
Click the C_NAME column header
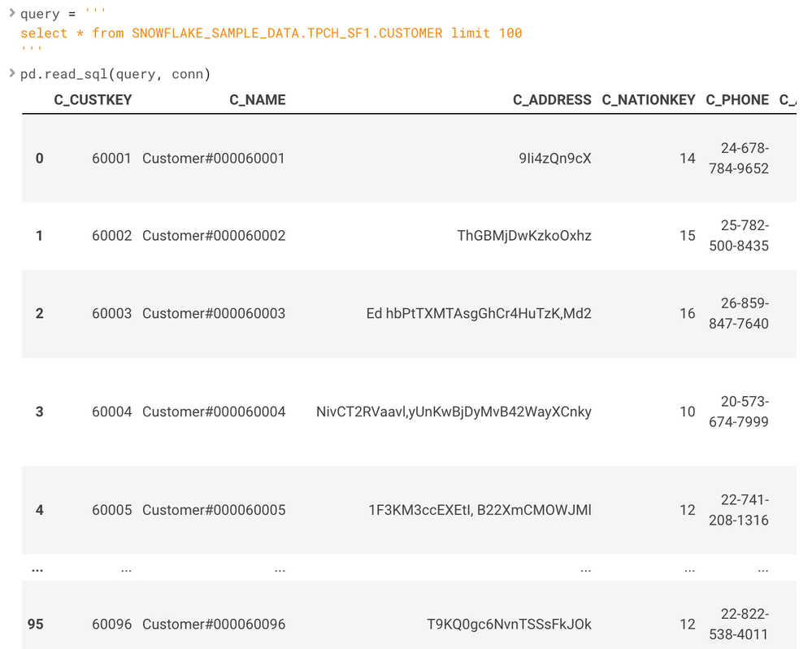(x=257, y=100)
